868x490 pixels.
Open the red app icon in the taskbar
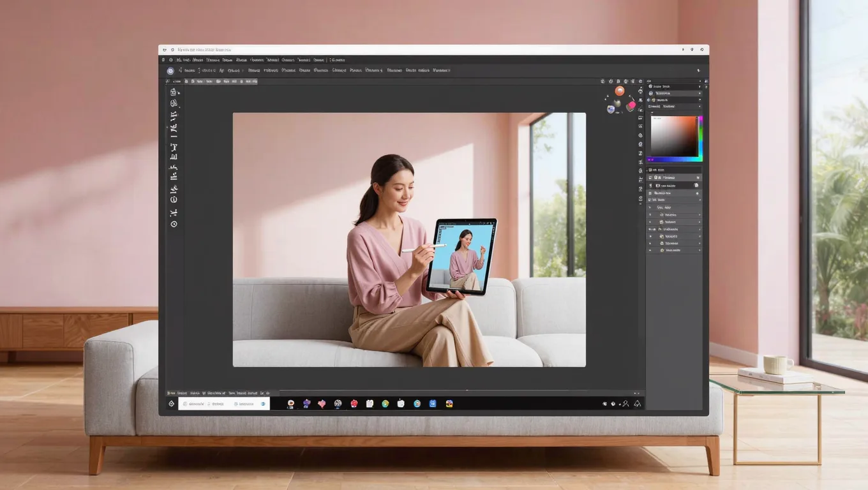[354, 403]
